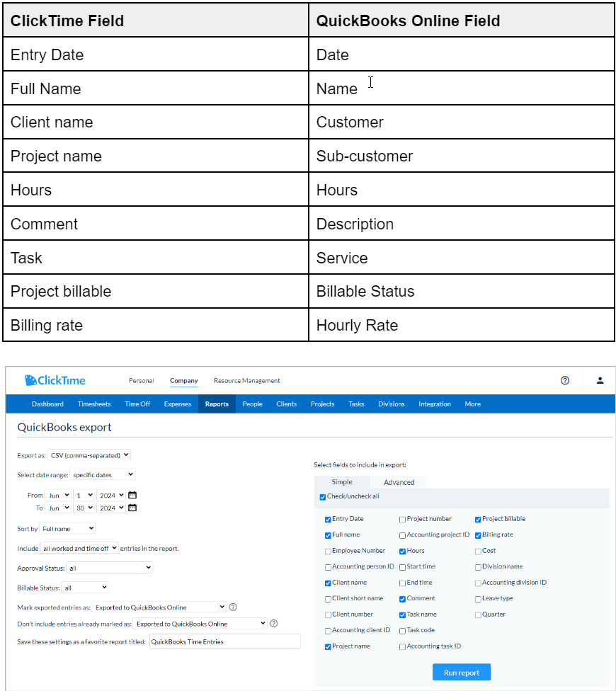Open the Tasks nav link

pyautogui.click(x=356, y=404)
